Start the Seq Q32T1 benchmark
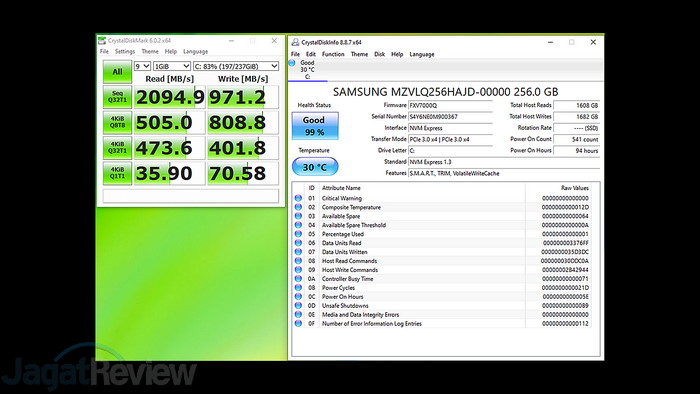Viewport: 700px width, 394px height. pos(117,97)
